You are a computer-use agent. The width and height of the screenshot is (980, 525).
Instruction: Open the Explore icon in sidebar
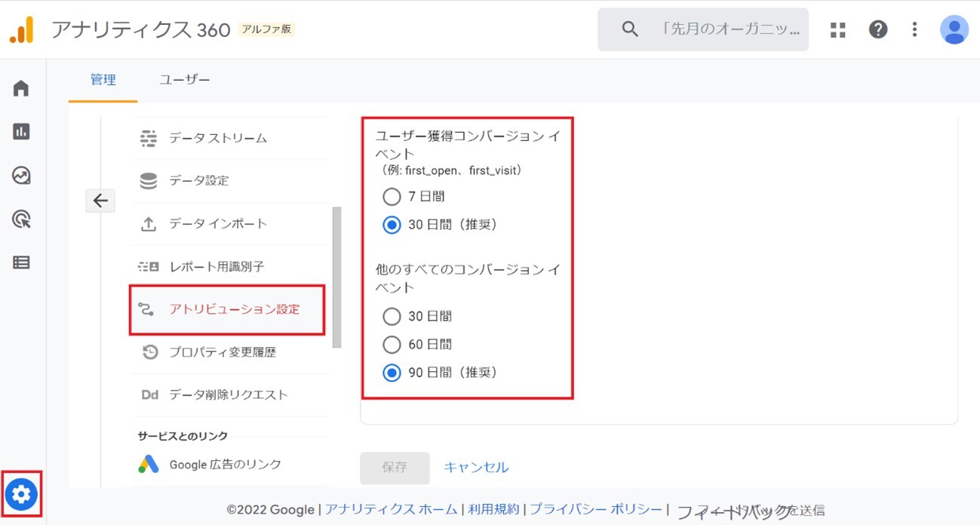21,176
